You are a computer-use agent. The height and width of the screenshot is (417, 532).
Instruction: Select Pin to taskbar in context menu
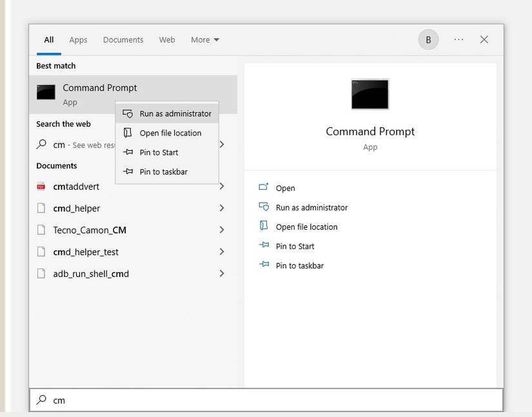point(167,172)
